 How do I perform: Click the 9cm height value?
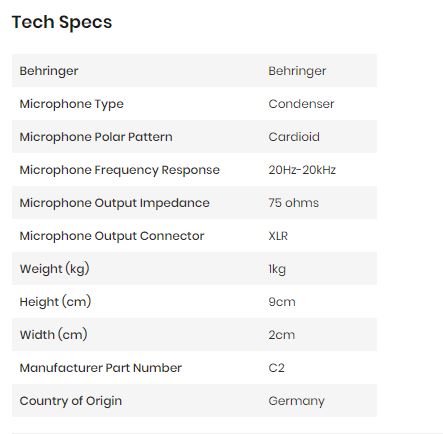point(282,302)
